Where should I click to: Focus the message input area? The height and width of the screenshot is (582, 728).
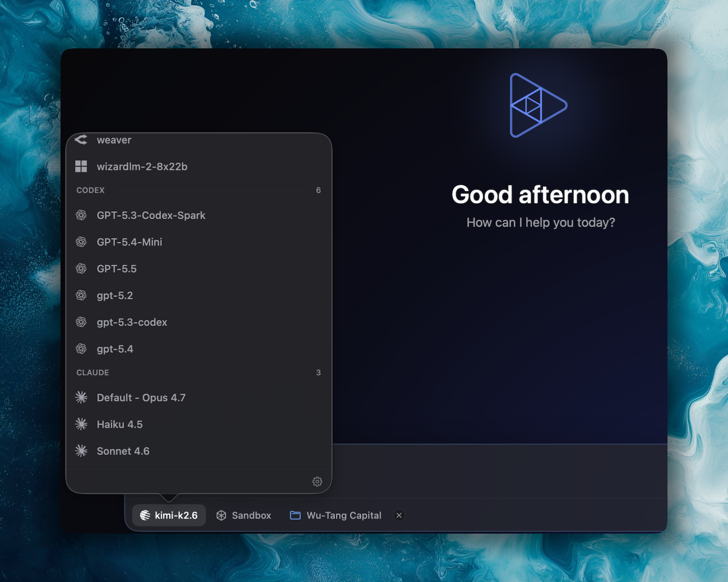point(499,471)
